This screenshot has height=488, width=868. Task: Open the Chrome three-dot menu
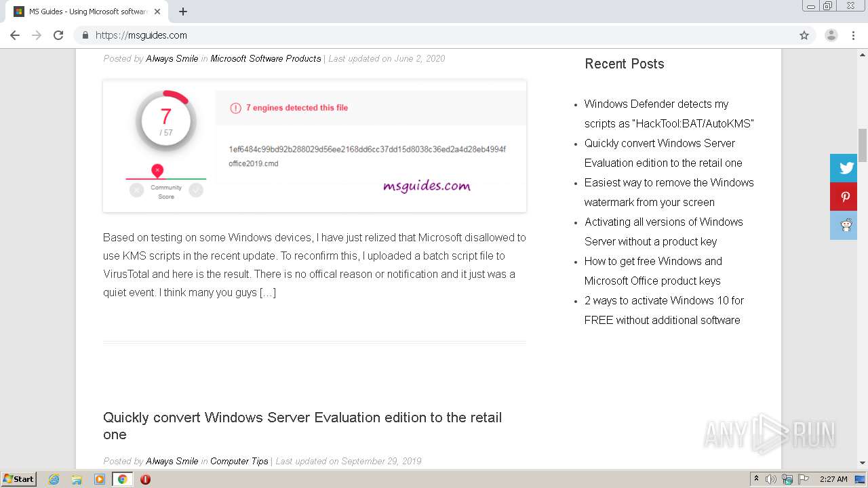[854, 35]
